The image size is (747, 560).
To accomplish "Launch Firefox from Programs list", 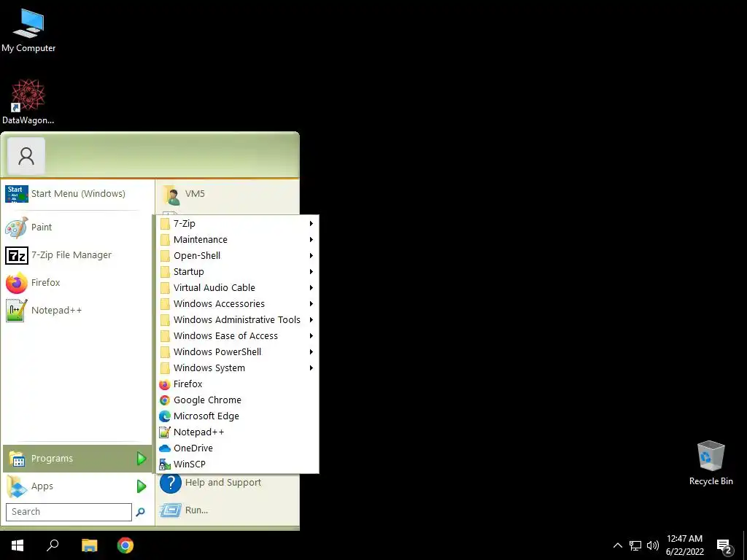I will point(237,384).
